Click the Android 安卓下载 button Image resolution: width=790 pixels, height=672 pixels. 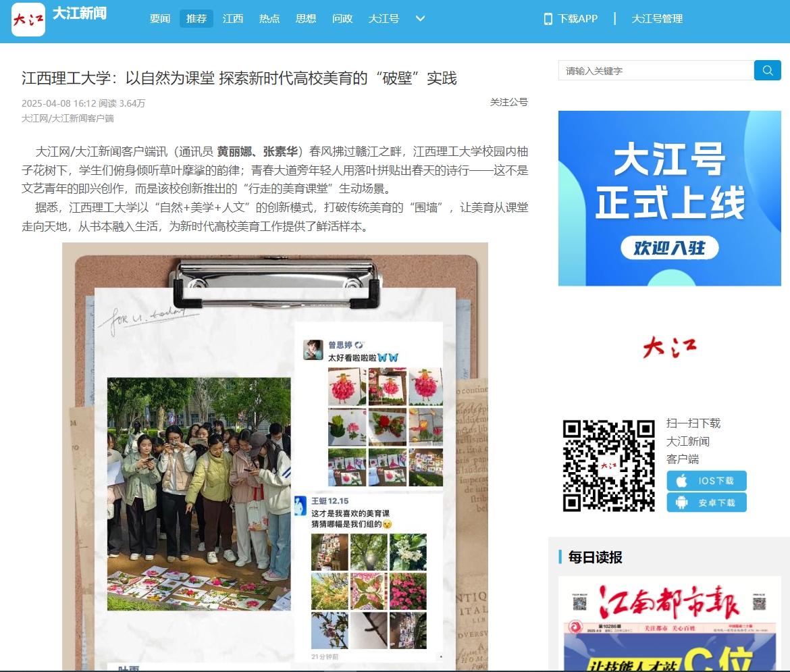tap(706, 502)
